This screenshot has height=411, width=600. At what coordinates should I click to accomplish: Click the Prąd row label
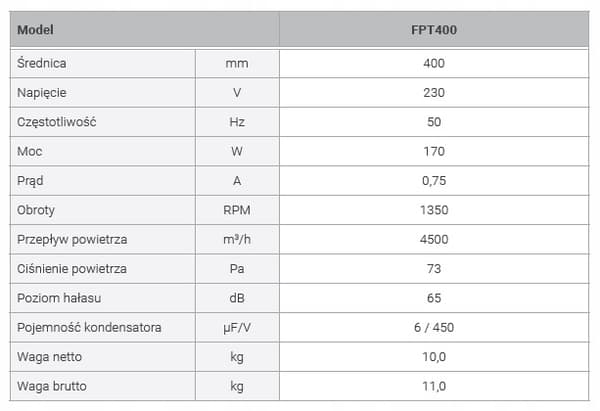(x=30, y=181)
